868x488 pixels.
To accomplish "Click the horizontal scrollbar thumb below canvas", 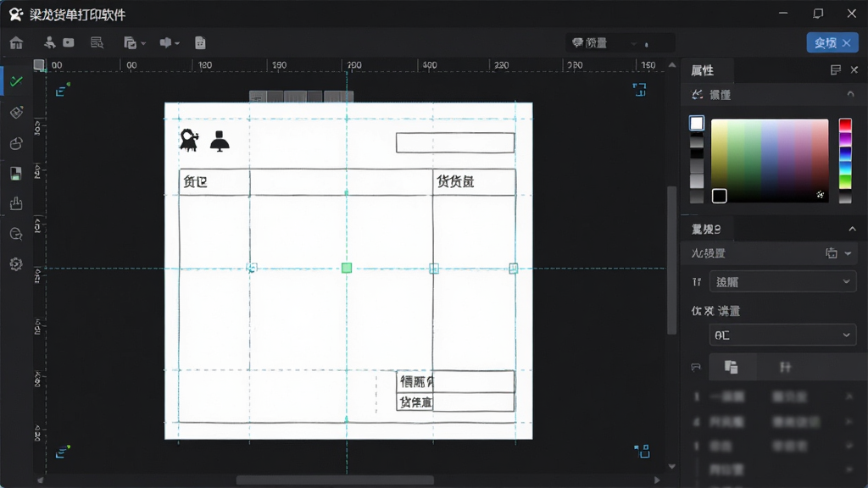I will pos(335,480).
